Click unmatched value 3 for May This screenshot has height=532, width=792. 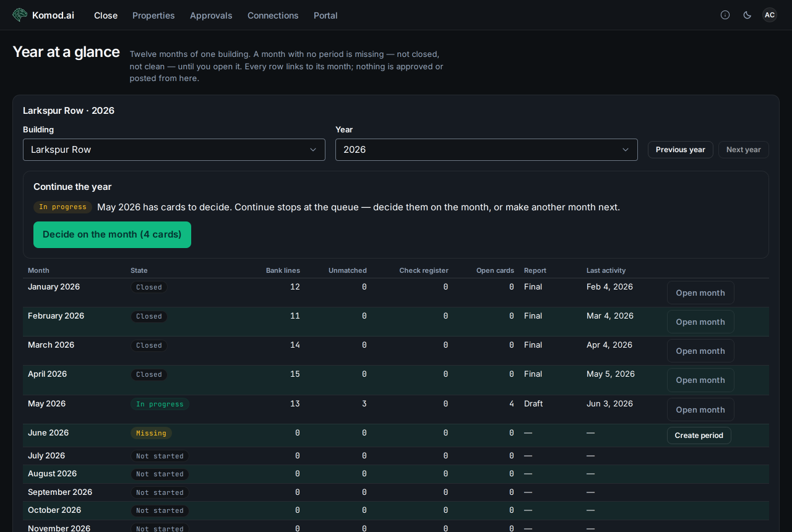click(364, 403)
